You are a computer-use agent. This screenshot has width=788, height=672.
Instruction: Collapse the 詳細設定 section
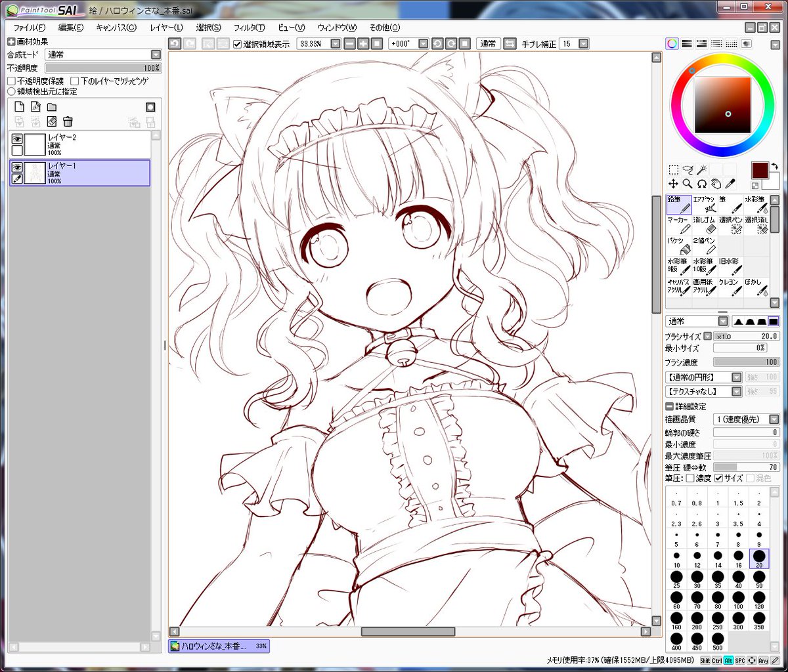pos(669,407)
